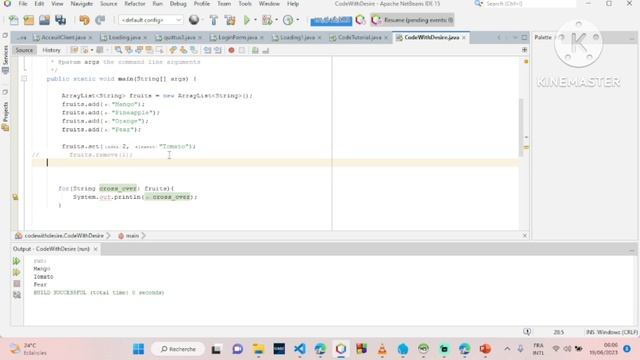Click the top Re-run icon in Output

tap(16, 261)
